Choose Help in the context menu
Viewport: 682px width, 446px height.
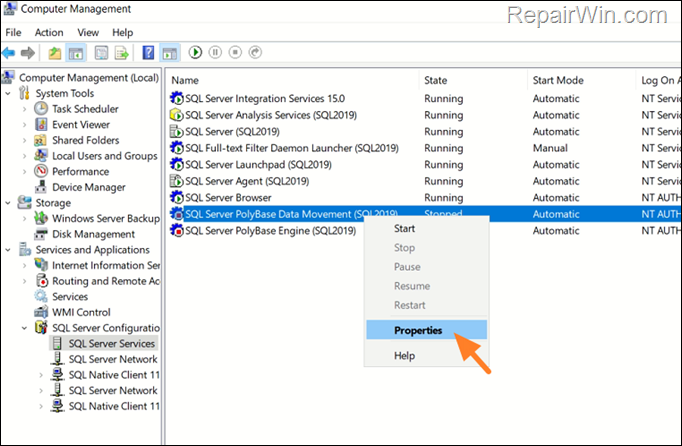click(x=426, y=355)
